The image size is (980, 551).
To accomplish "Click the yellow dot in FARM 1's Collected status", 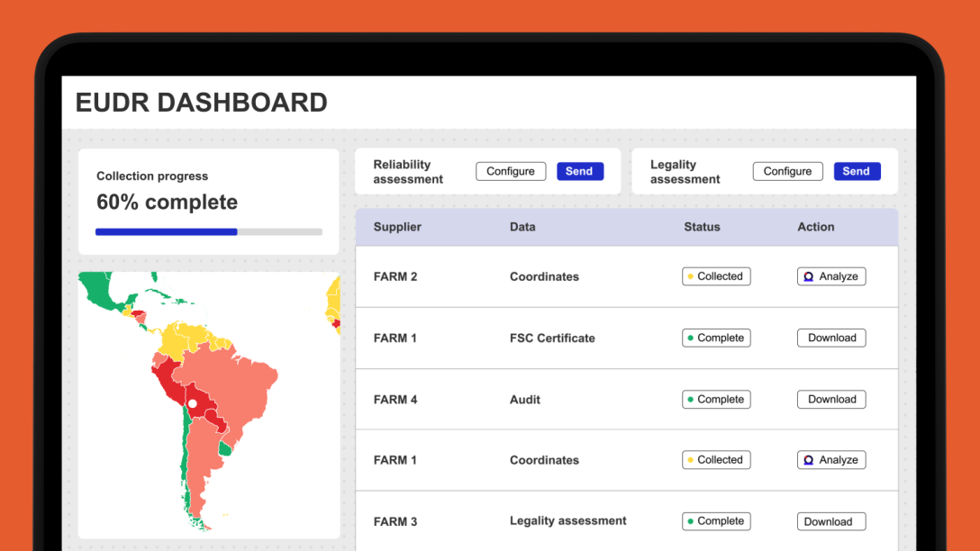I will click(x=690, y=459).
